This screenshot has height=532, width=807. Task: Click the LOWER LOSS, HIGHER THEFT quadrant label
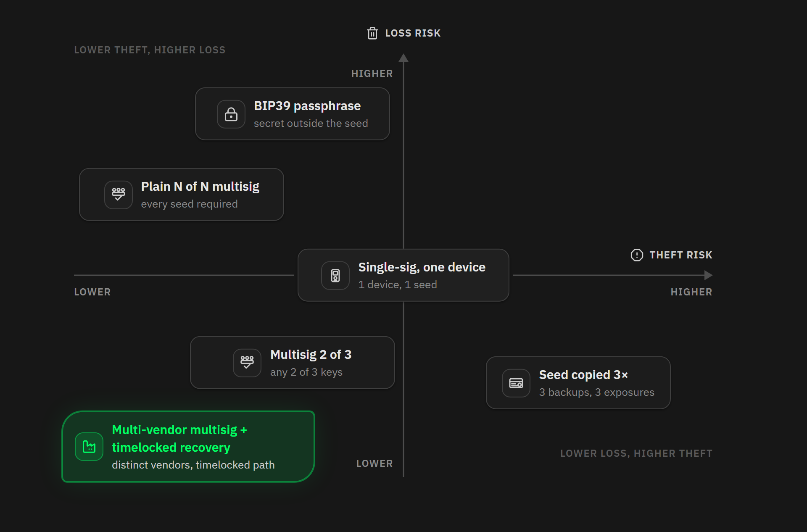636,453
